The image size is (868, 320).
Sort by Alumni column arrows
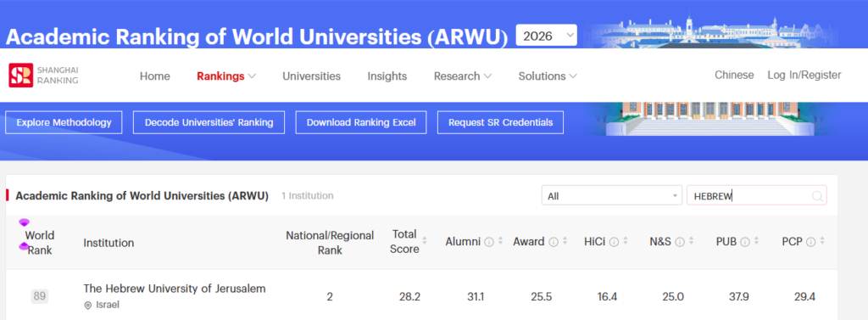pyautogui.click(x=500, y=241)
